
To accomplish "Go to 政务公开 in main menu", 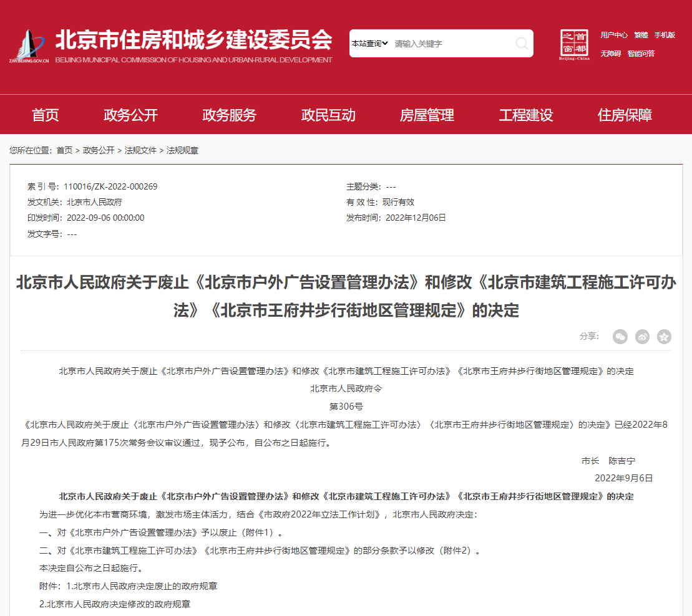I will tap(130, 115).
